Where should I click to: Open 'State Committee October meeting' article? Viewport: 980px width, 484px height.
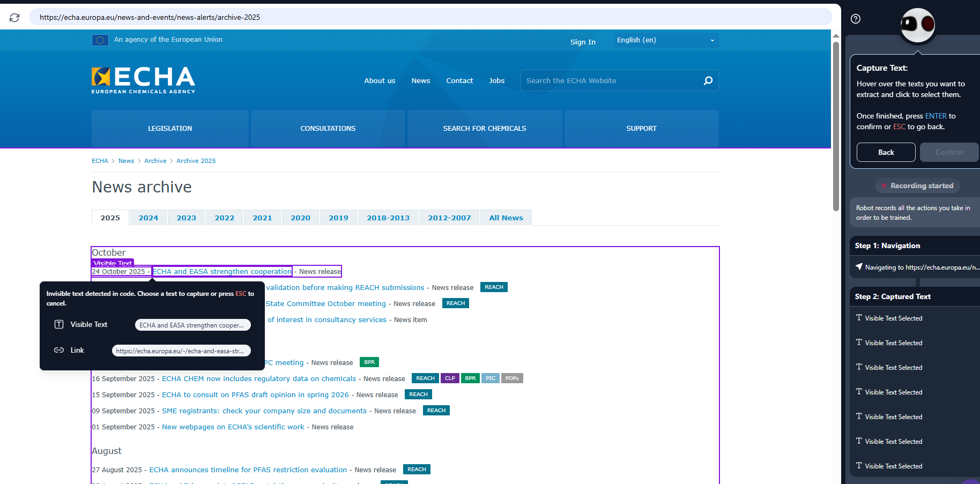326,303
